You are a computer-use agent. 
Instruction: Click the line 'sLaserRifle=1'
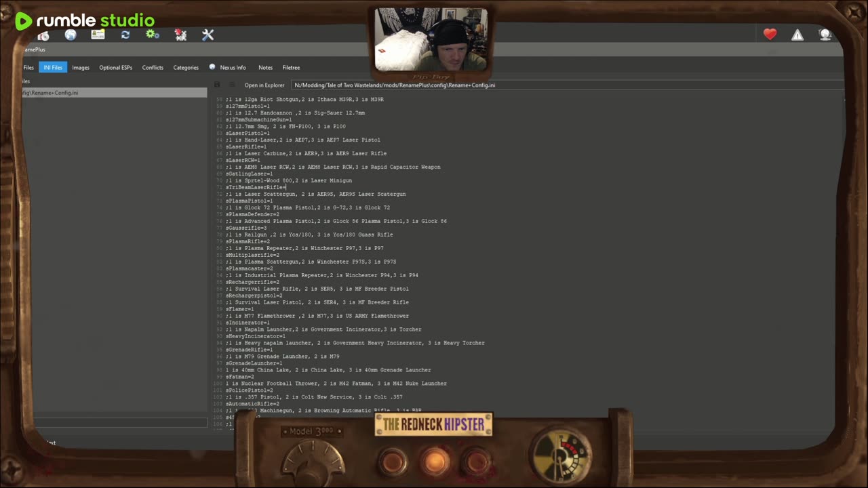(246, 147)
